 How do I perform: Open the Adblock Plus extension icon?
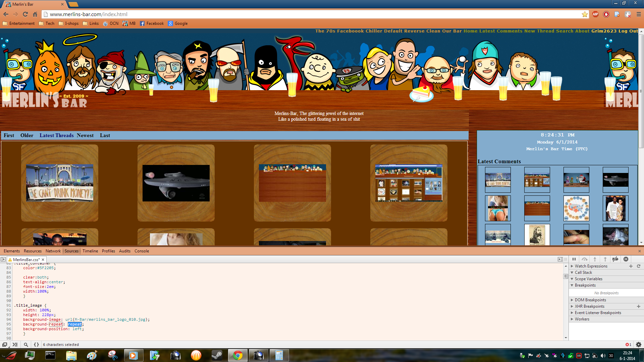[x=595, y=14]
